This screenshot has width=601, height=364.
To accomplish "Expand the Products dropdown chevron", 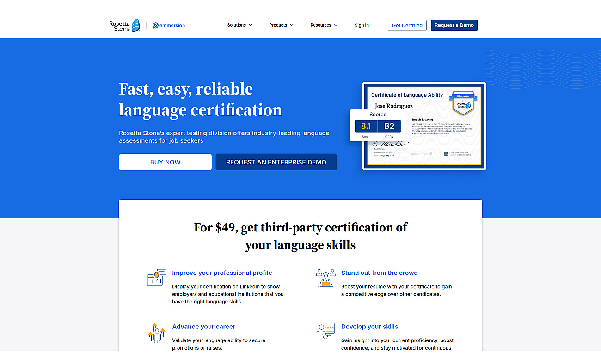I will pyautogui.click(x=292, y=25).
